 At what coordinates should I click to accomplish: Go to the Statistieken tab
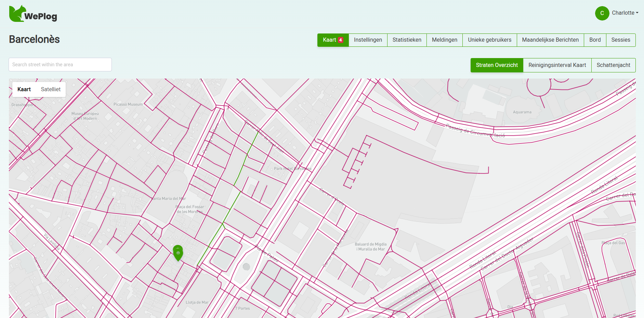(x=407, y=40)
